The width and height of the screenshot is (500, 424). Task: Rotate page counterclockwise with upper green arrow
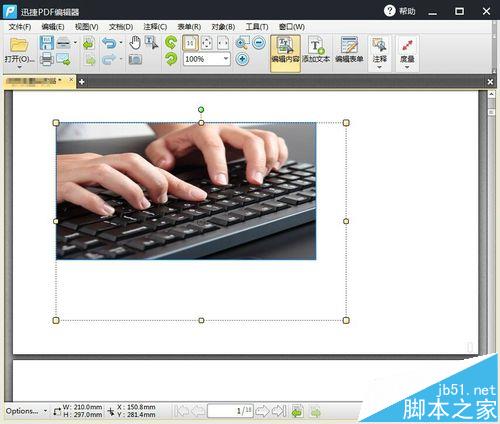[x=171, y=43]
